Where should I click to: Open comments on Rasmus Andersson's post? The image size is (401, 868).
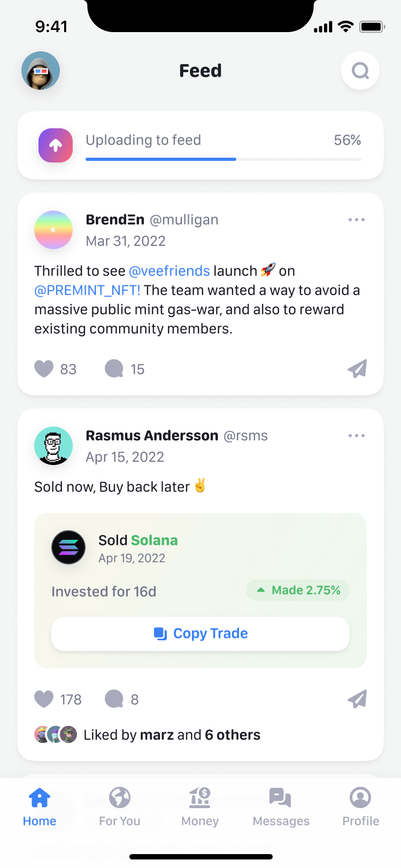(114, 699)
